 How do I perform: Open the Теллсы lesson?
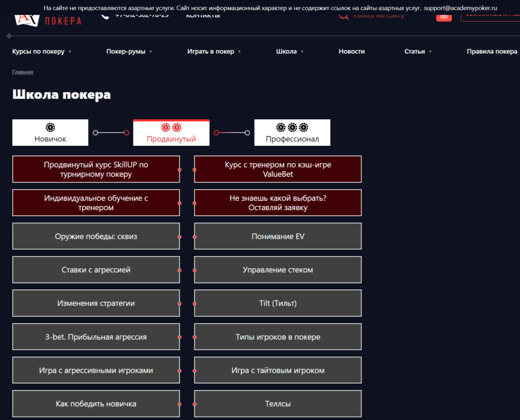(278, 404)
